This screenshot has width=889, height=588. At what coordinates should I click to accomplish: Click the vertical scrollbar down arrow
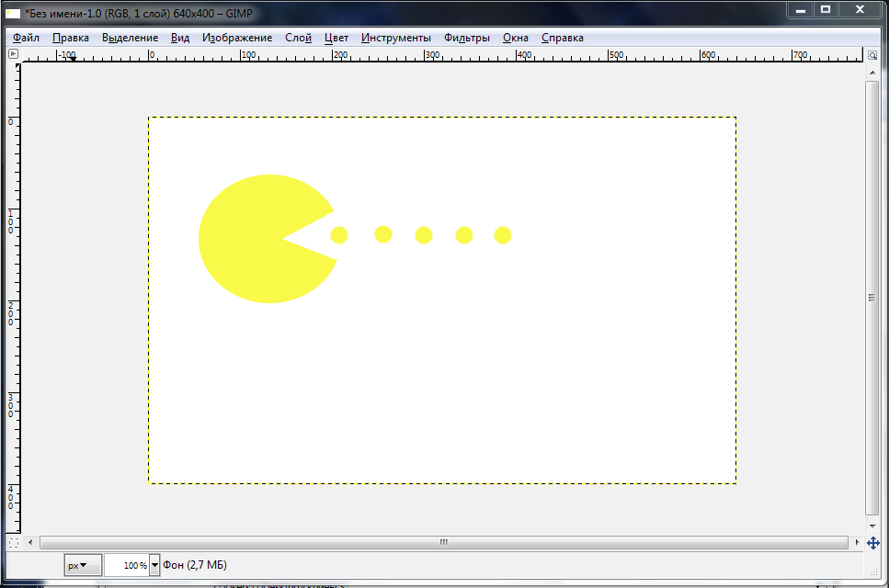872,526
